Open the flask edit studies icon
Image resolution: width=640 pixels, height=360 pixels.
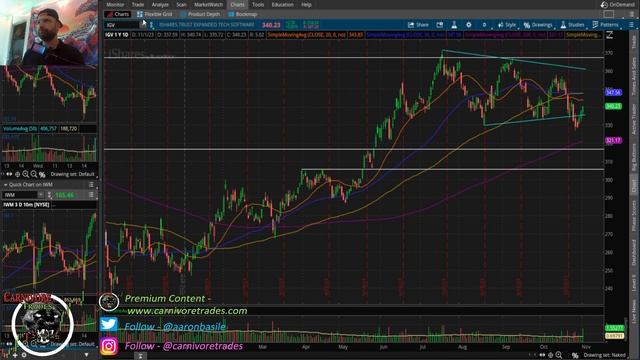454,25
